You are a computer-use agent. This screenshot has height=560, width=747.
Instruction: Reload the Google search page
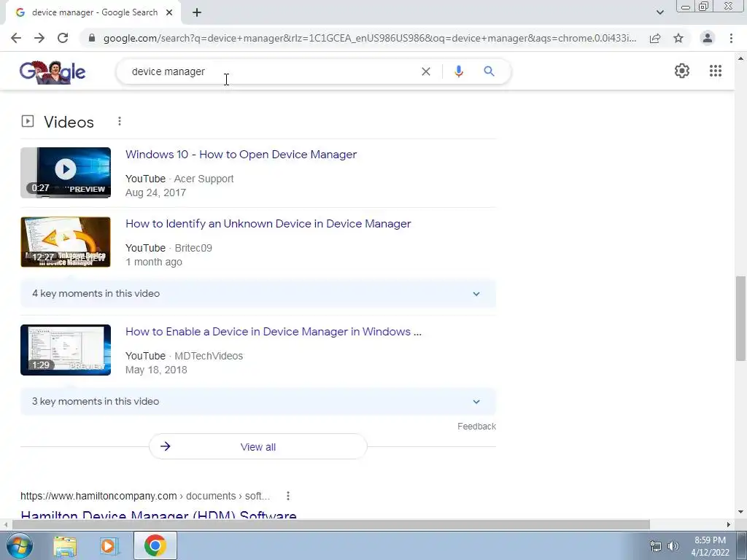(x=63, y=38)
